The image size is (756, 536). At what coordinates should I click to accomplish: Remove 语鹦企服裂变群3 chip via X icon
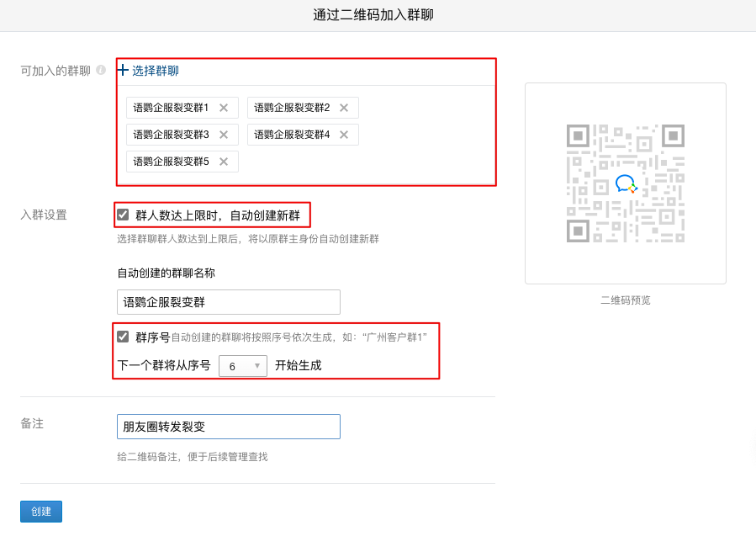click(224, 135)
